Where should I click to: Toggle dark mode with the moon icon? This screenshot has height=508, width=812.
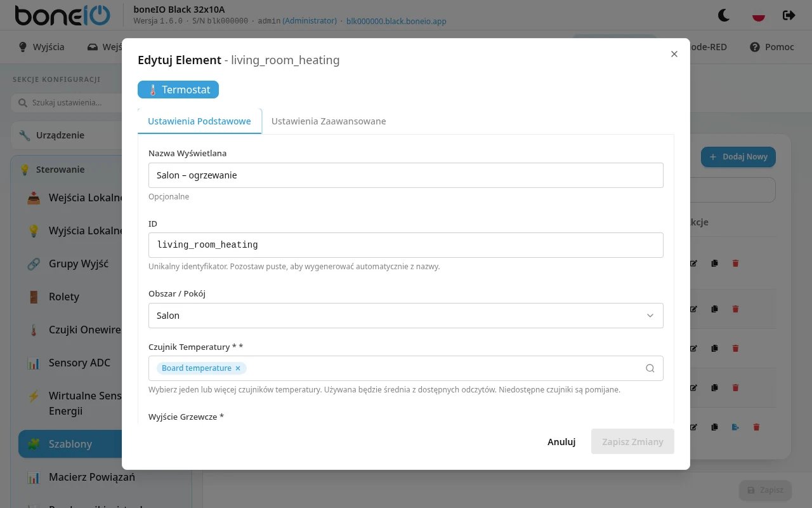723,15
